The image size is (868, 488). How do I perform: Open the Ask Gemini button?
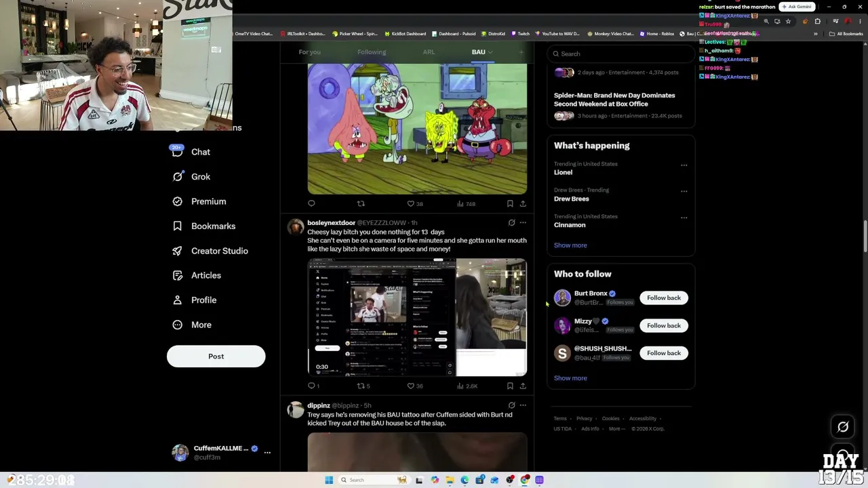point(796,7)
